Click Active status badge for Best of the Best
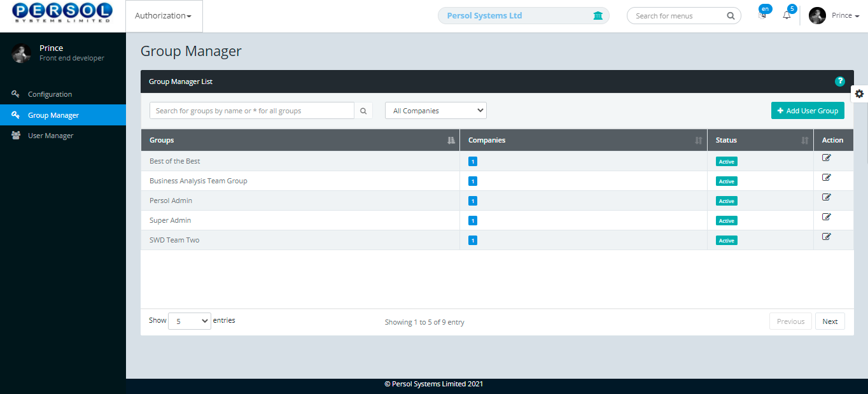 pyautogui.click(x=727, y=162)
